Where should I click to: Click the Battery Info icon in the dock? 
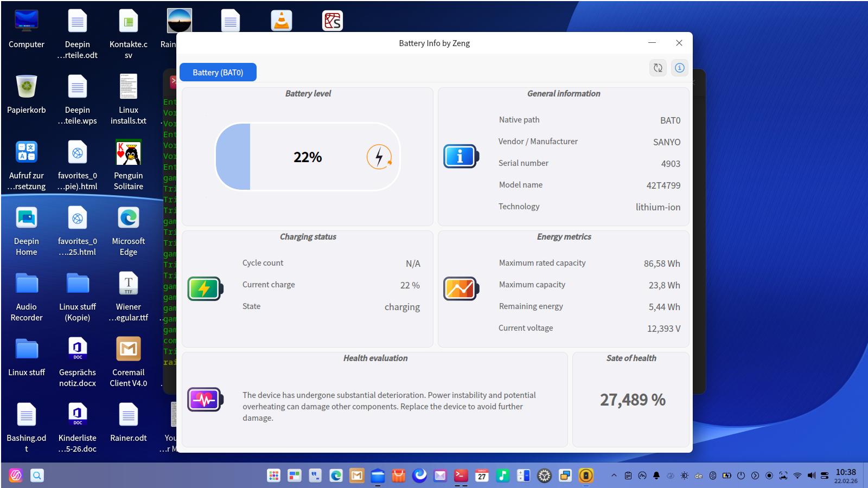coord(586,476)
